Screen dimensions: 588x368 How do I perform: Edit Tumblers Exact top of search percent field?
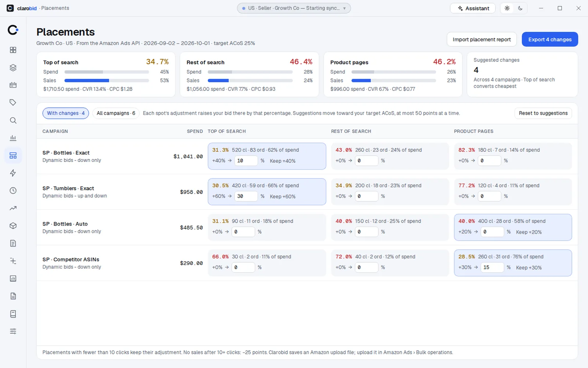pyautogui.click(x=246, y=196)
